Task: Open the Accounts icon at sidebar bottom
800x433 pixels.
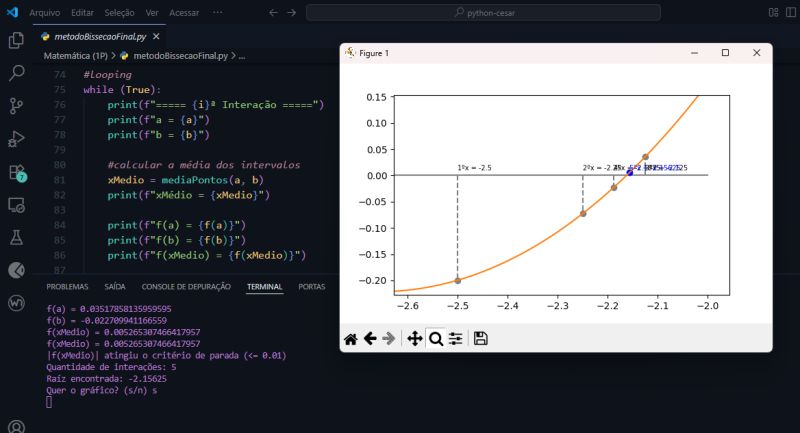Action: coord(16,426)
